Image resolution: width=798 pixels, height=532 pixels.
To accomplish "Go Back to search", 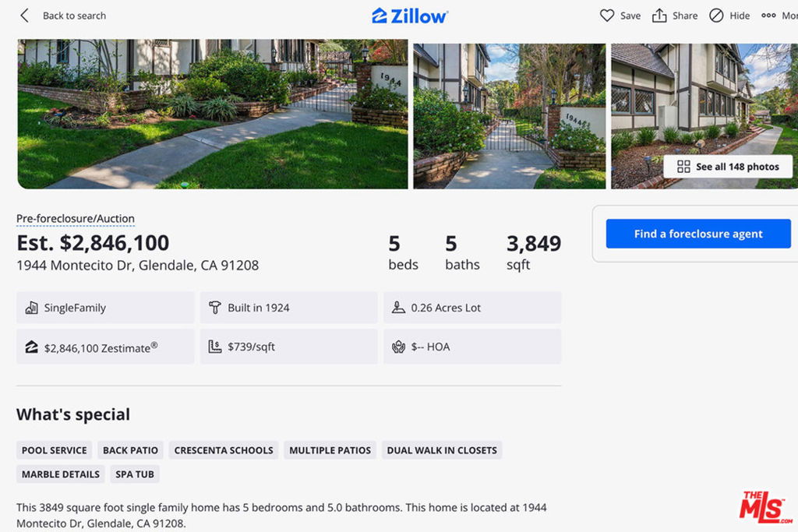I will click(74, 16).
